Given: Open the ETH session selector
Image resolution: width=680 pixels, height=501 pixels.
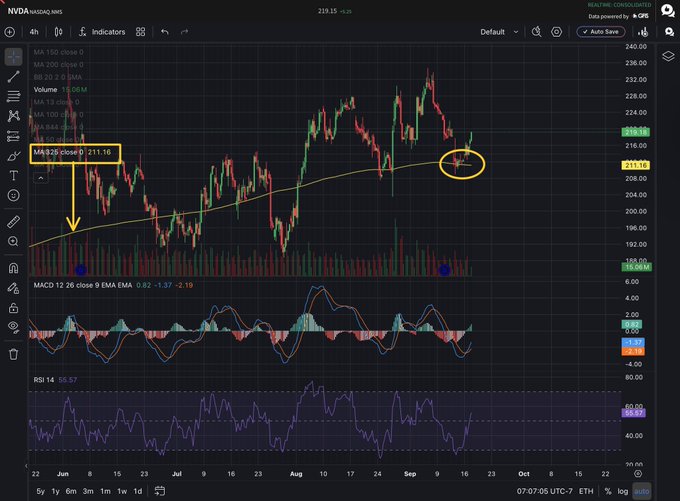Looking at the screenshot, I should (586, 491).
